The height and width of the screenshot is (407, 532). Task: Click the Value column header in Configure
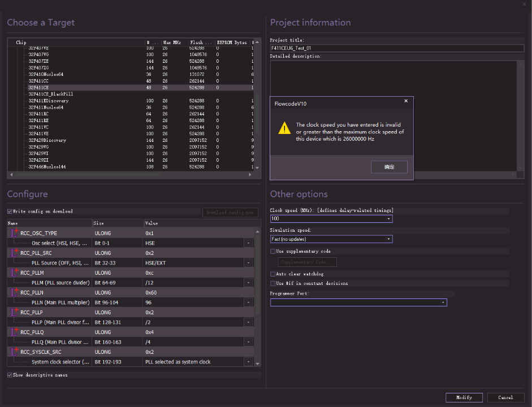tap(202, 223)
